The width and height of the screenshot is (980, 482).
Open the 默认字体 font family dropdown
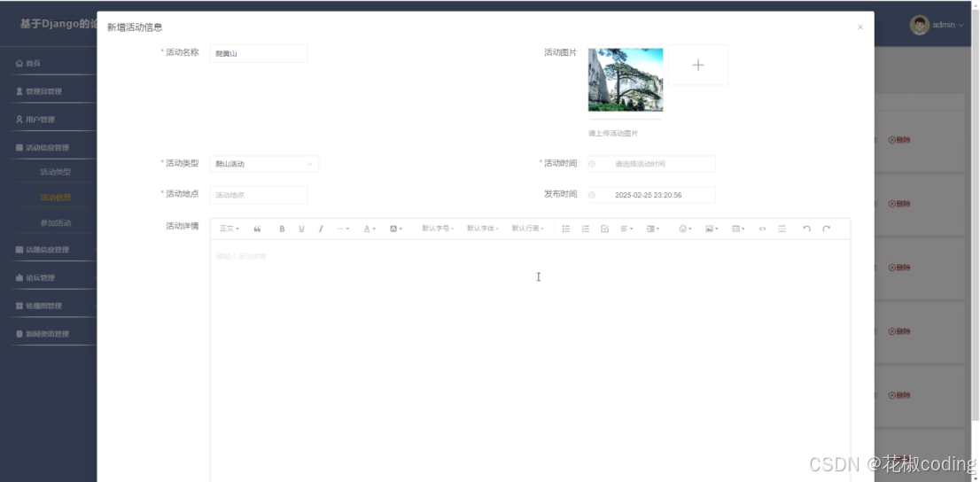[x=483, y=229]
